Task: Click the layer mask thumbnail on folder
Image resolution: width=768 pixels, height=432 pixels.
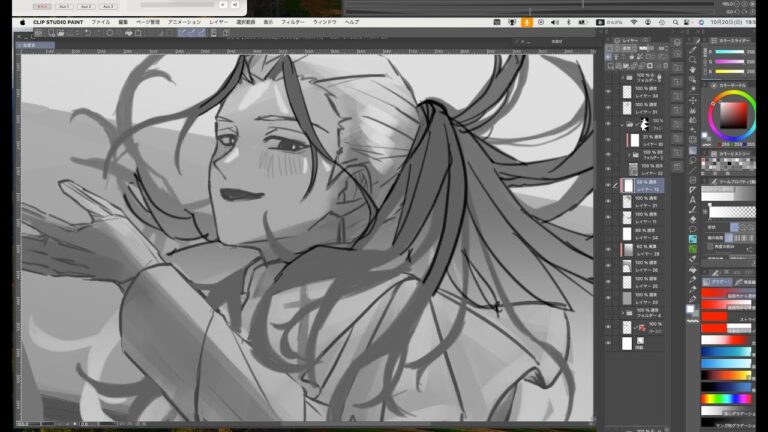Action: tap(645, 124)
